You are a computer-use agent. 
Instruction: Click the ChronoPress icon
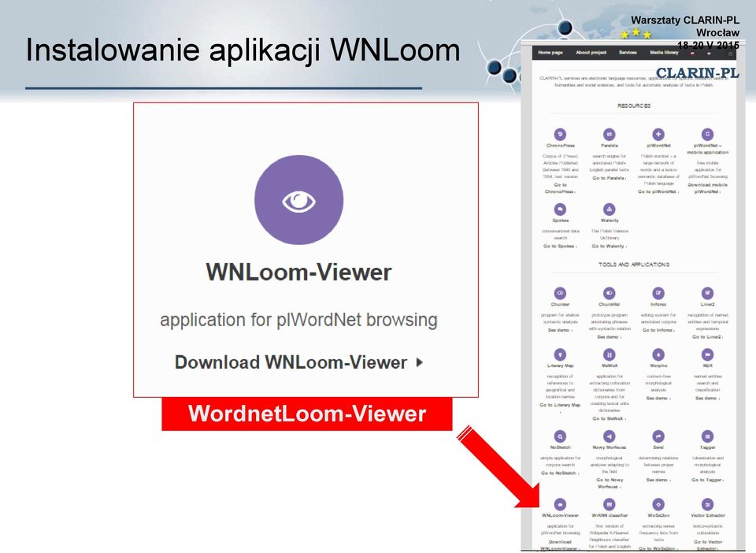coord(560,134)
